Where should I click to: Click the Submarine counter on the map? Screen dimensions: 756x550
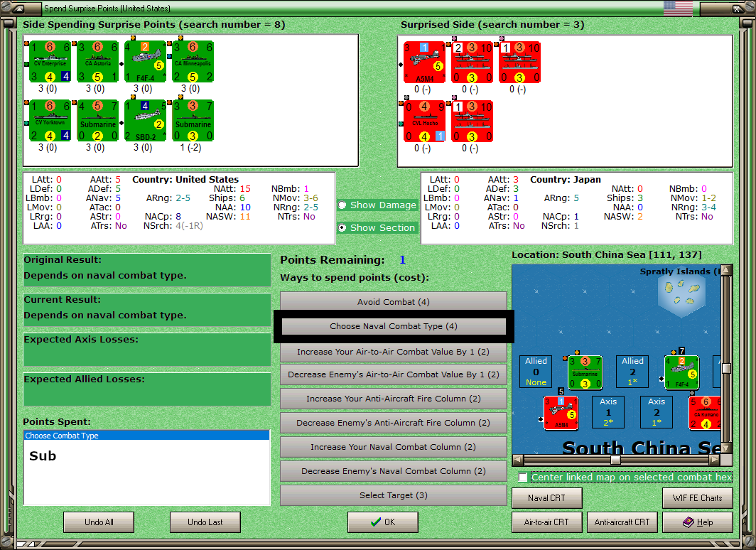coord(585,372)
